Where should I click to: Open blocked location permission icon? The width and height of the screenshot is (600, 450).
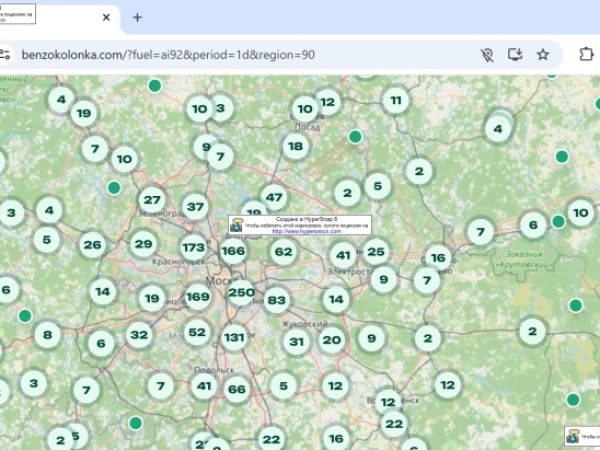pos(487,55)
